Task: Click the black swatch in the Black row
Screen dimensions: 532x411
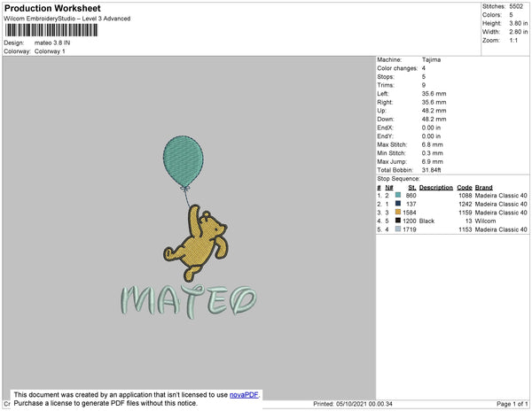Action: coord(398,221)
